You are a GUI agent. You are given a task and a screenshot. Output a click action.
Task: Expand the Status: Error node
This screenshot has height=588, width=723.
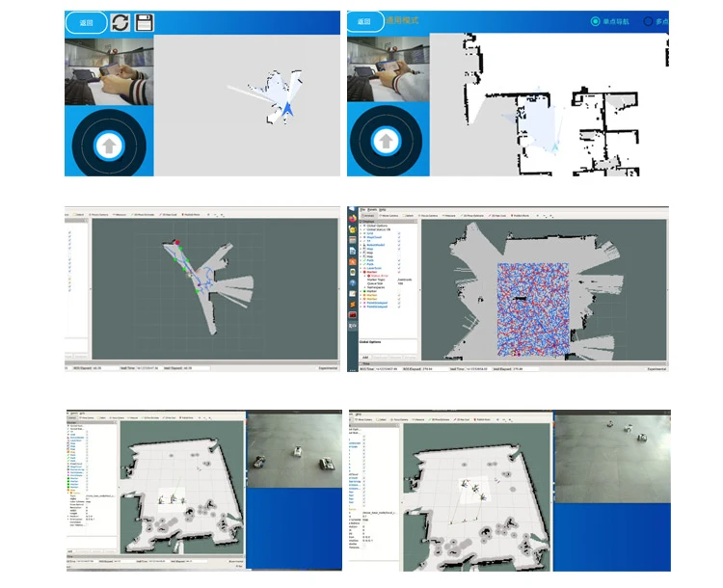click(364, 276)
